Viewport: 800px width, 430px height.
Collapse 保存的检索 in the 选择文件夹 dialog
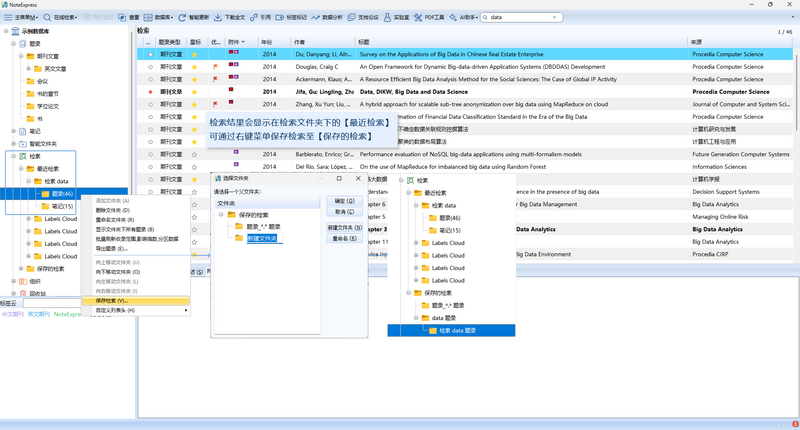click(x=221, y=215)
